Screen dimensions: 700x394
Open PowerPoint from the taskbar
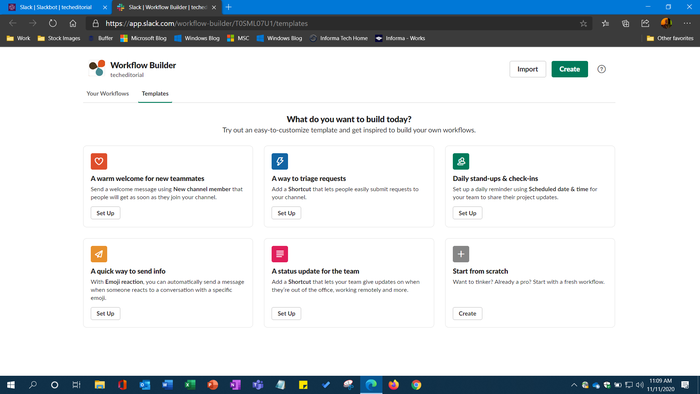coord(212,385)
